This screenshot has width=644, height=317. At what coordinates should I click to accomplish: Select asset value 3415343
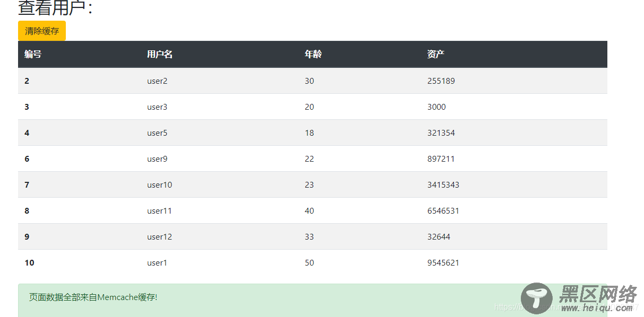click(x=443, y=185)
